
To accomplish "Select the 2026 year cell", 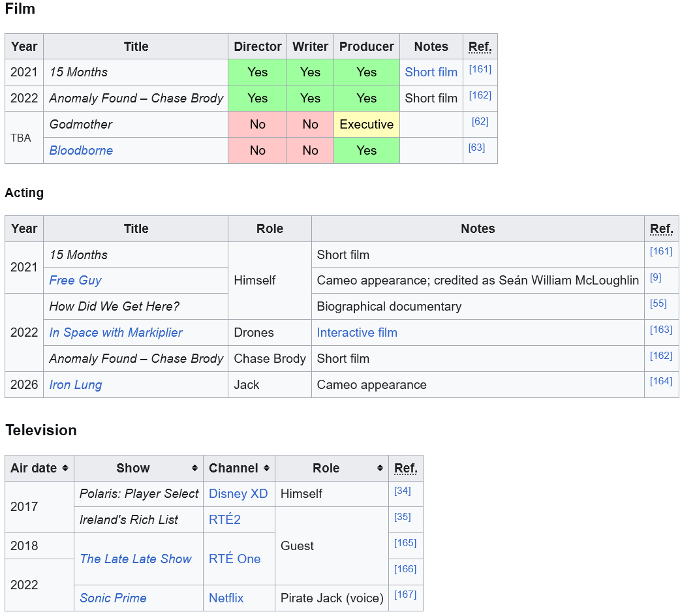I will point(24,384).
